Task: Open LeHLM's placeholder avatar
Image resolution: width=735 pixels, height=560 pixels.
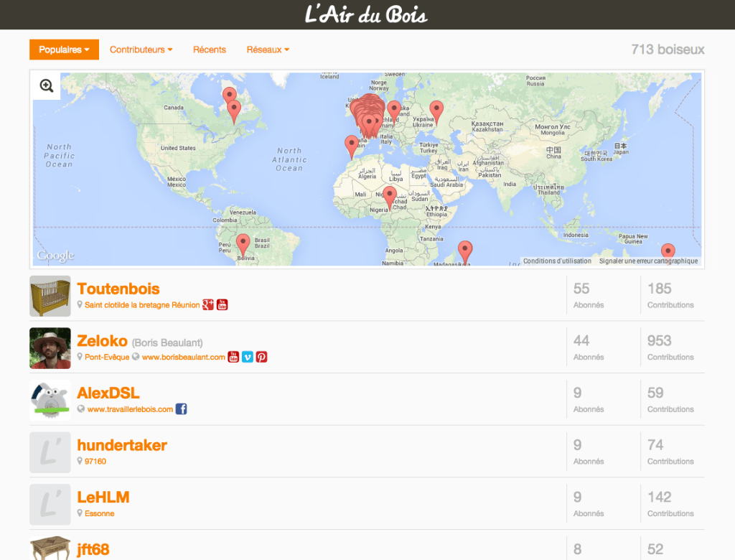Action: (x=50, y=504)
